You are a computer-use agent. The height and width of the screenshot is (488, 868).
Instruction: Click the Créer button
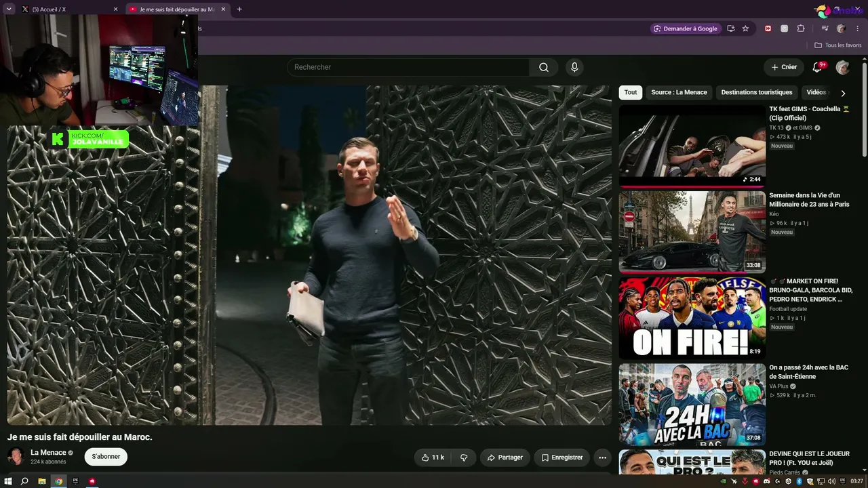(x=785, y=67)
